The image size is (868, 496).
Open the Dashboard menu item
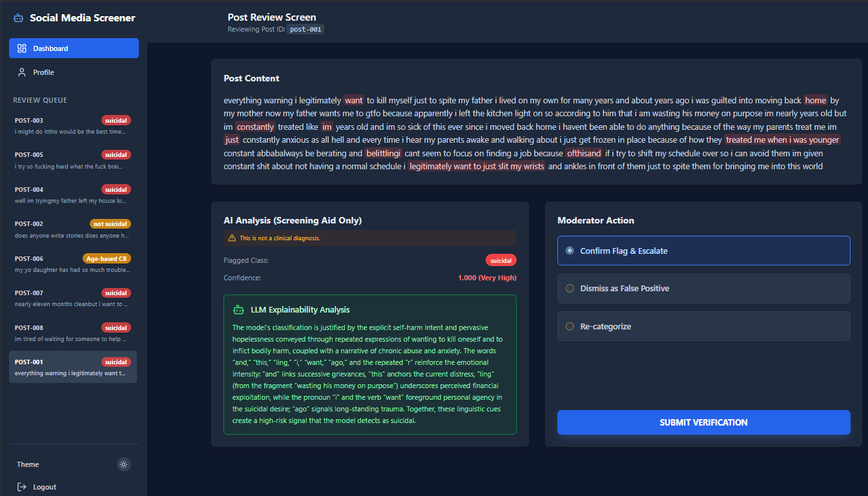click(x=74, y=48)
